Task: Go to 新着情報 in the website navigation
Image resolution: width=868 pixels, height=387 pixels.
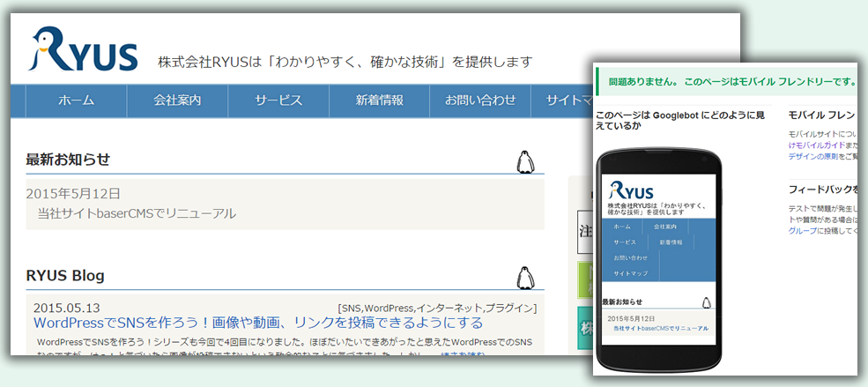Action: (379, 100)
